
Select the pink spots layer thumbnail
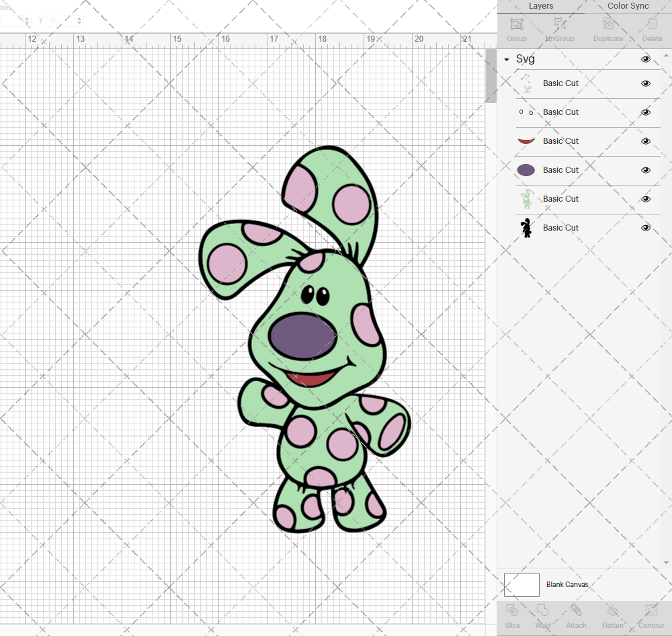pyautogui.click(x=526, y=83)
